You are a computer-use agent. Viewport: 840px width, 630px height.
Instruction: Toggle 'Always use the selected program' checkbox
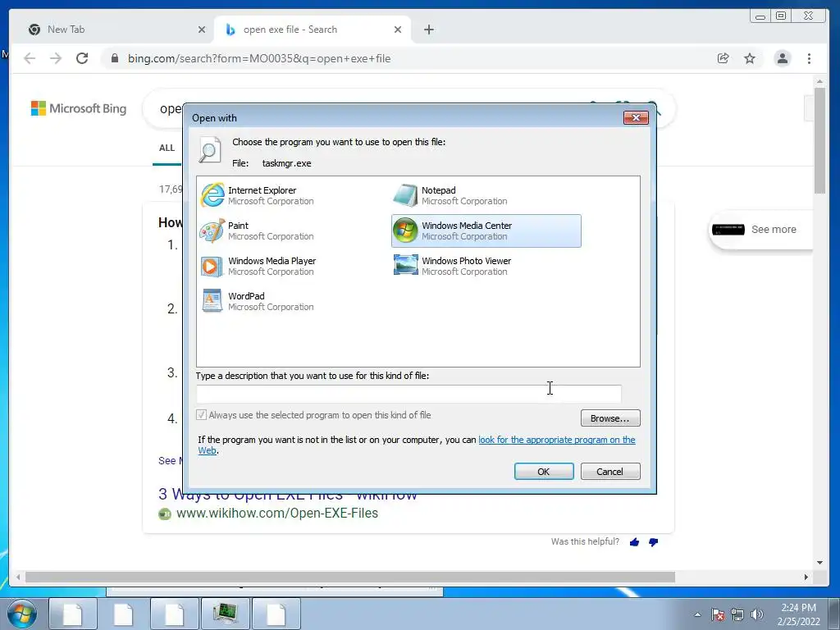point(202,414)
